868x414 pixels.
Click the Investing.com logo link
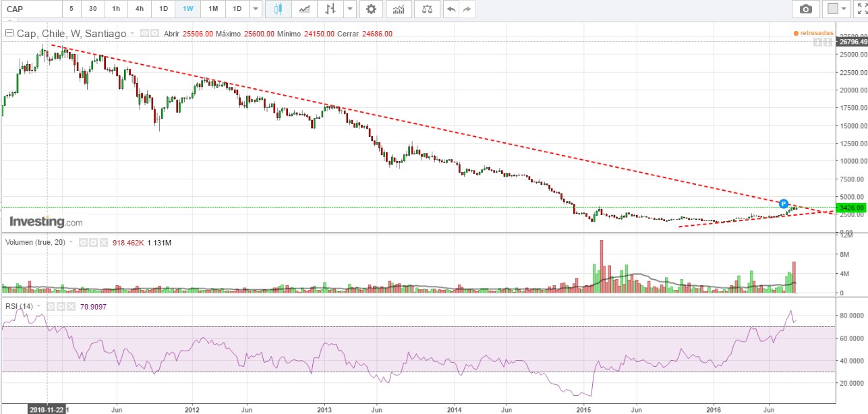tap(46, 222)
